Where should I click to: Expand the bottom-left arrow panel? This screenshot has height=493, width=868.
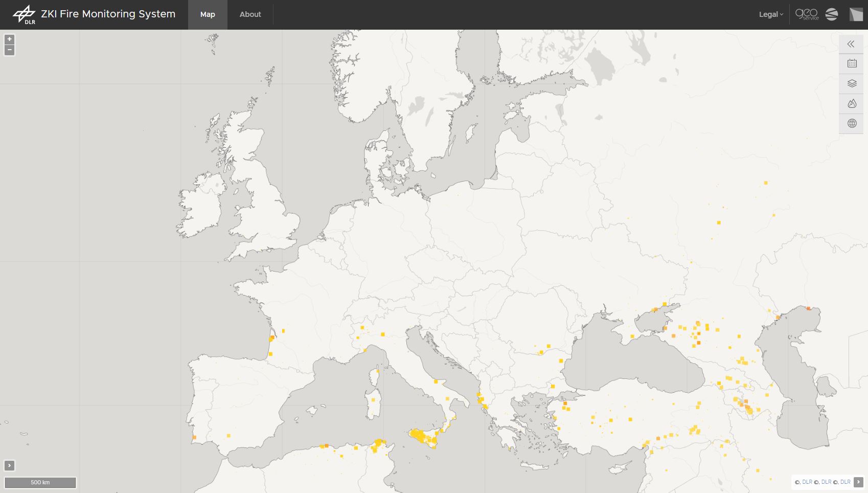(9, 465)
